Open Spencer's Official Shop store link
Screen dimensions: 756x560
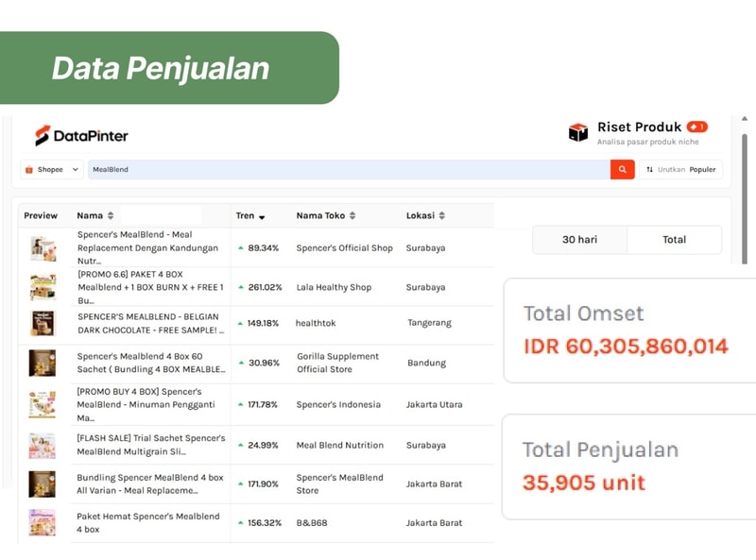pyautogui.click(x=344, y=248)
